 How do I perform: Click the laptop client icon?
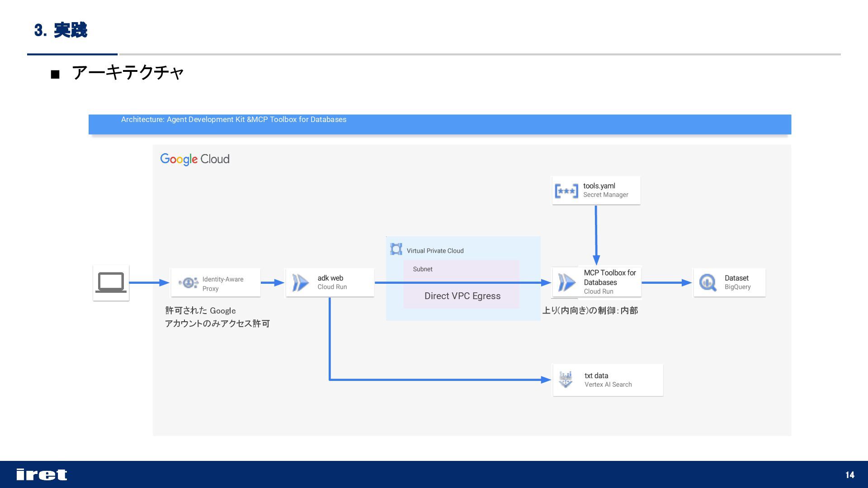click(x=111, y=283)
